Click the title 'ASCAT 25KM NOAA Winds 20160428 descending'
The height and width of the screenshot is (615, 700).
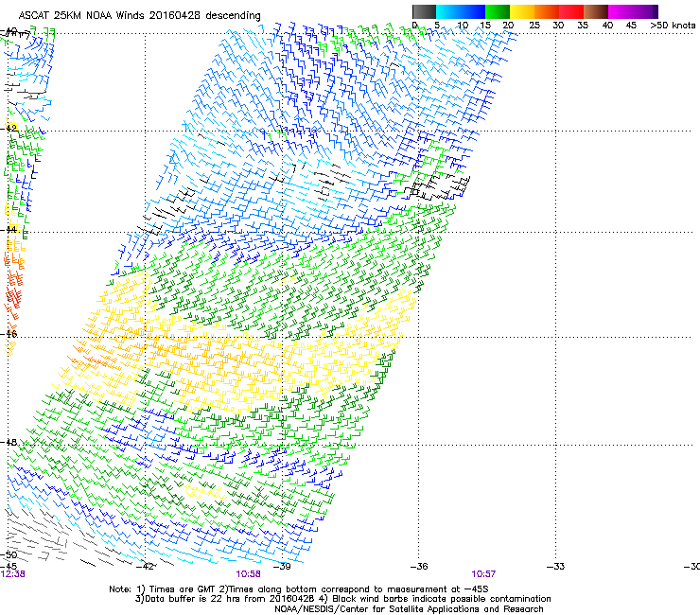coord(139,16)
